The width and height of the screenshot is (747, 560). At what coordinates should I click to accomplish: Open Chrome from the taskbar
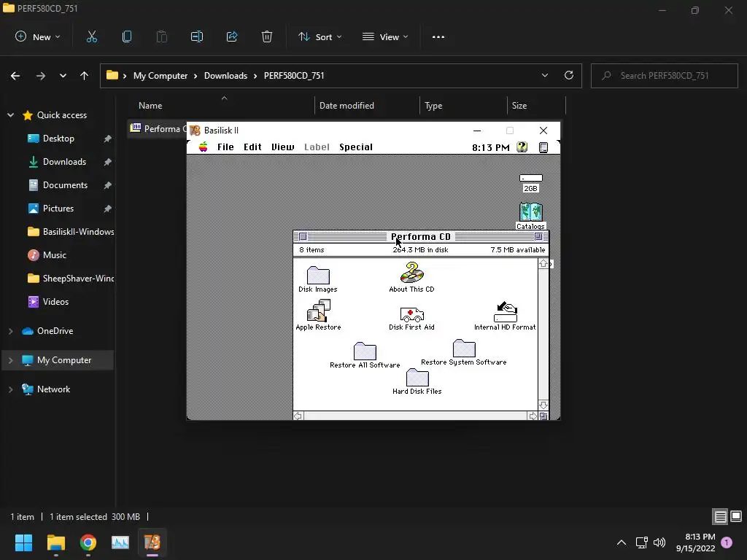coord(88,542)
